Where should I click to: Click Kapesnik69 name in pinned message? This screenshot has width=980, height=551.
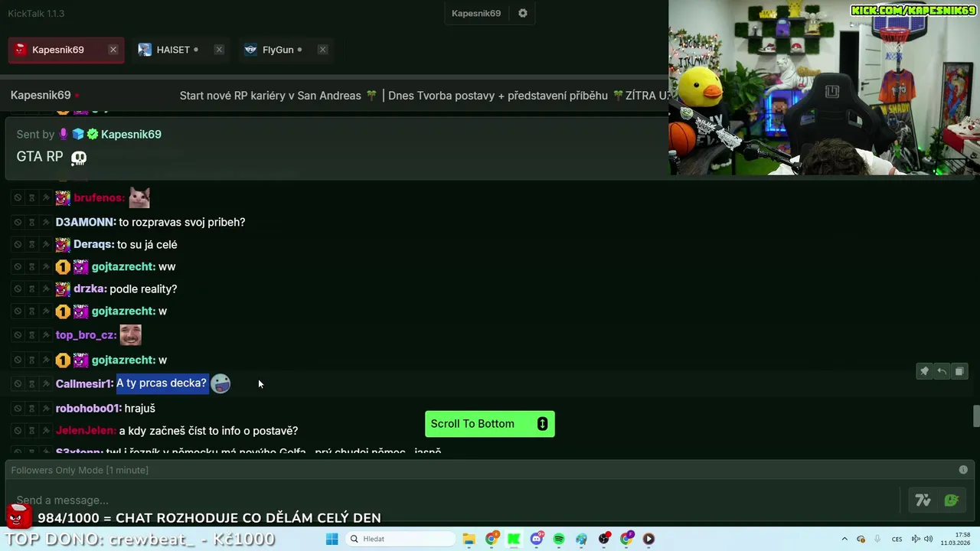[x=131, y=134]
